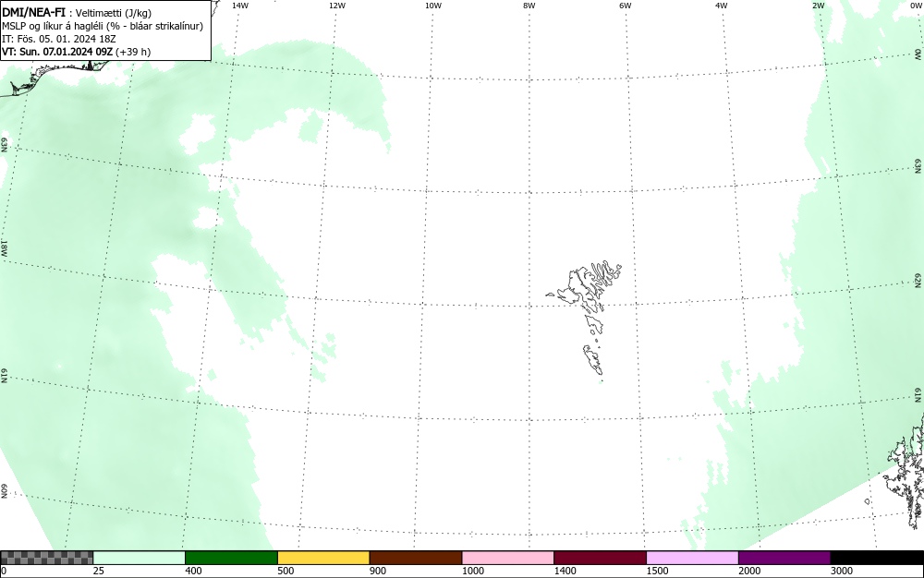924x578 pixels.
Task: Click the '12W' longitude label
Action: [336, 6]
